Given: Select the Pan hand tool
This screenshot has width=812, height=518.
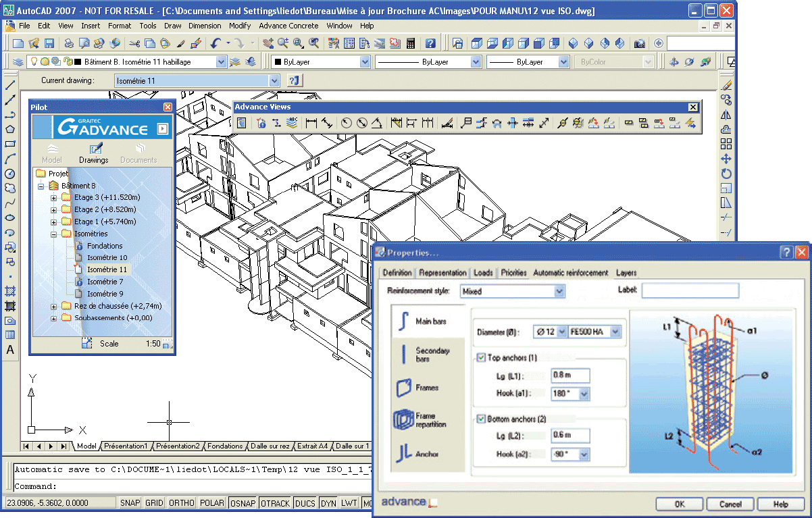Looking at the screenshot, I should pyautogui.click(x=267, y=43).
